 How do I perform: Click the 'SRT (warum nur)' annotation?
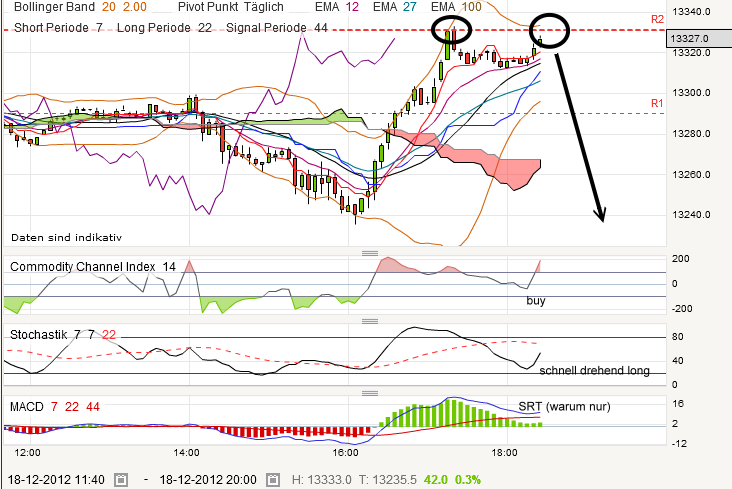click(564, 406)
